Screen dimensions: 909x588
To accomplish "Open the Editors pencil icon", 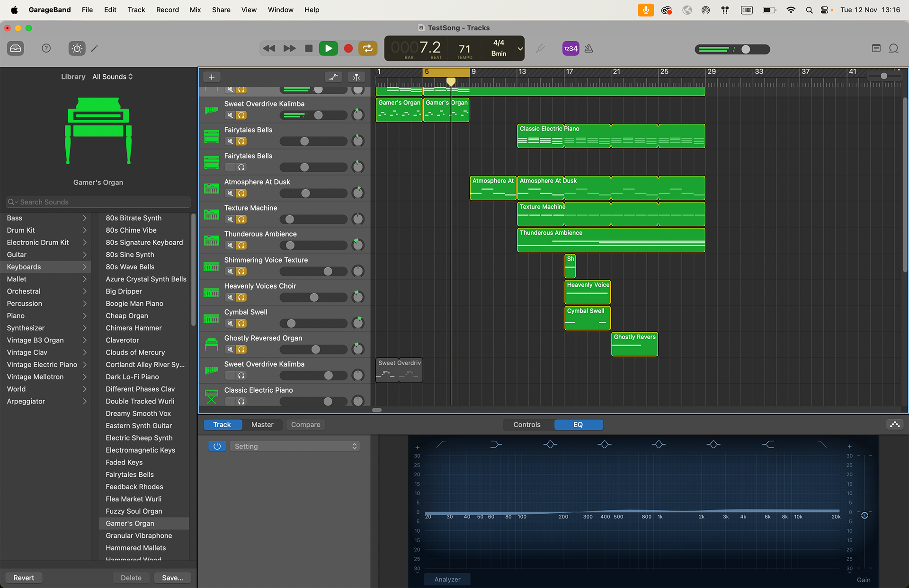I will click(x=95, y=48).
